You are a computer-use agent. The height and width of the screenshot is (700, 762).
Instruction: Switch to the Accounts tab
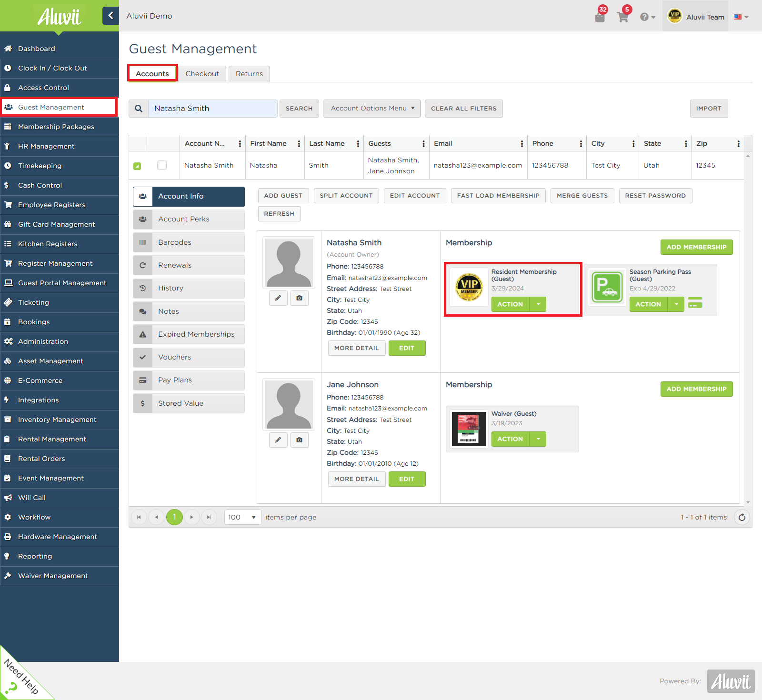tap(152, 74)
